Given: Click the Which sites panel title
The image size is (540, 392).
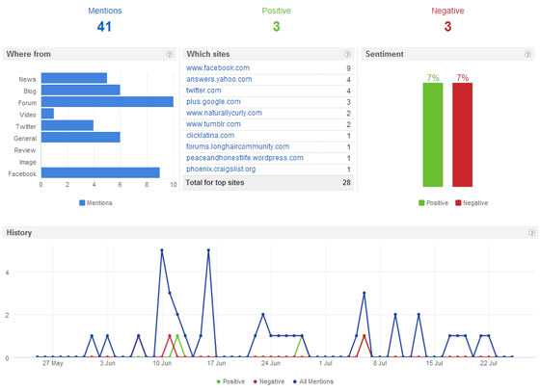Looking at the screenshot, I should [208, 54].
